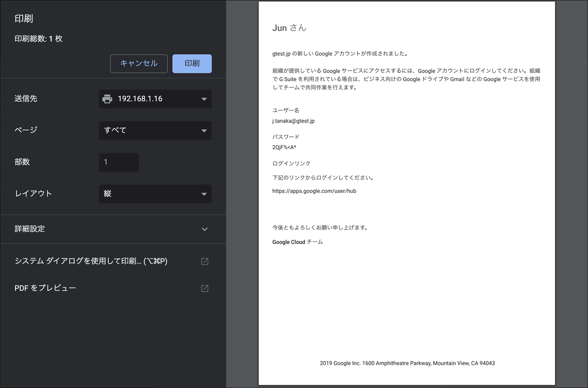Click 今後ともよろしくお願い申し上げます line
Viewport: 588px width, 388px height.
pos(320,228)
